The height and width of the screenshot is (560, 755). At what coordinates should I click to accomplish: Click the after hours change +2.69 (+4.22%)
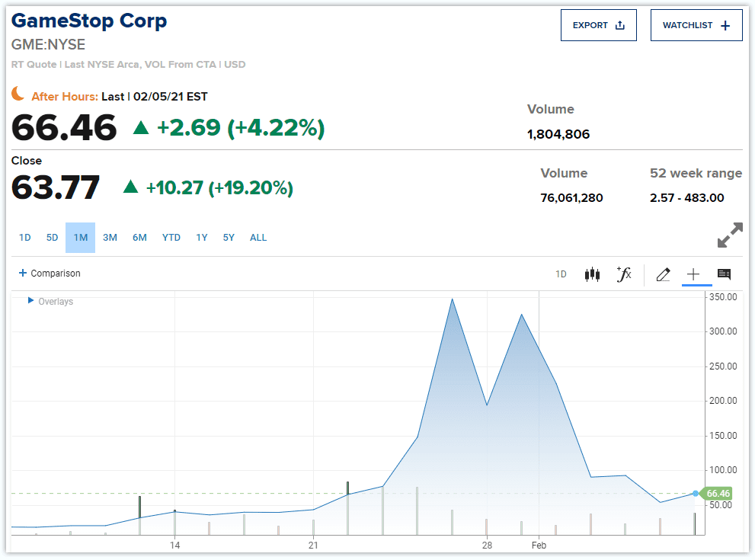click(x=241, y=128)
